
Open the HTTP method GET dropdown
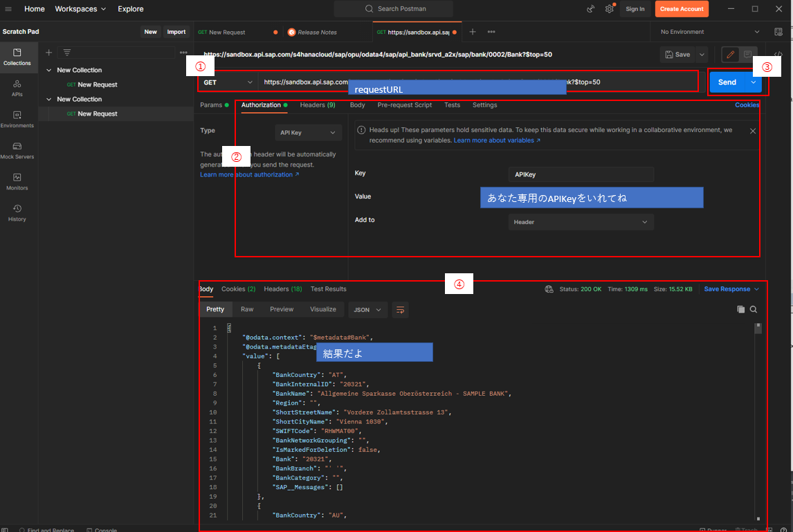click(x=228, y=82)
